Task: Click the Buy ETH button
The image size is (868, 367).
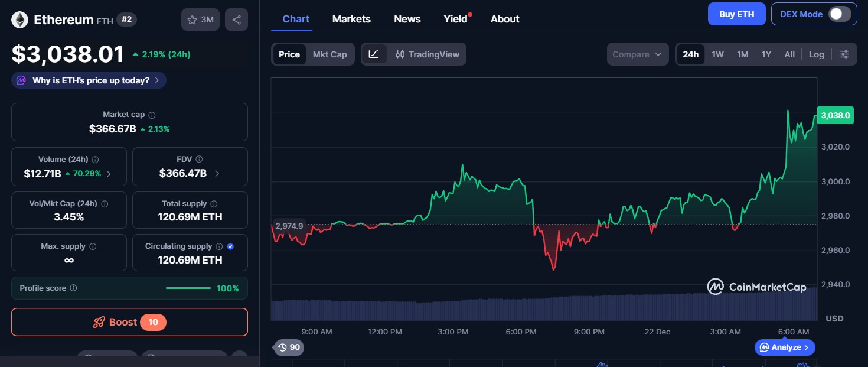Action: tap(736, 14)
